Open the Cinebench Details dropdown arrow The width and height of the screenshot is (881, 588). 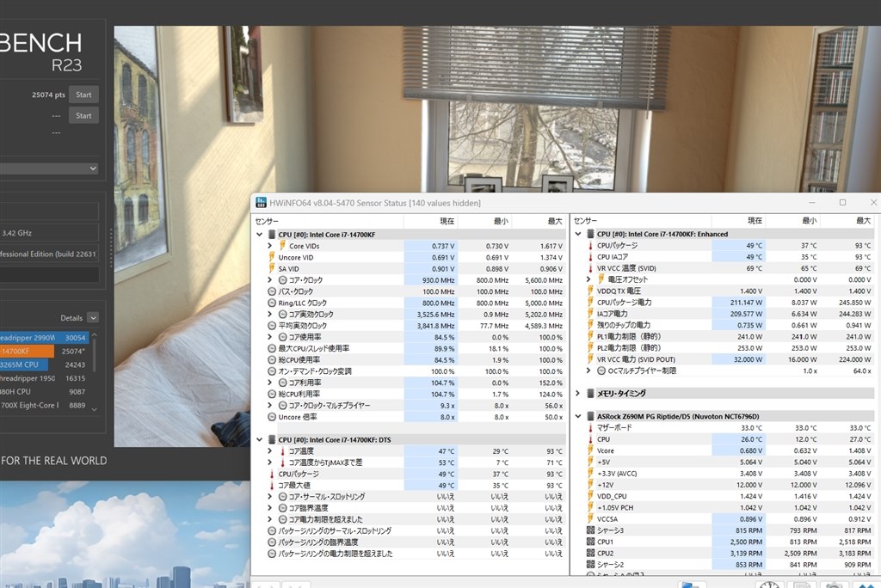[x=93, y=318]
